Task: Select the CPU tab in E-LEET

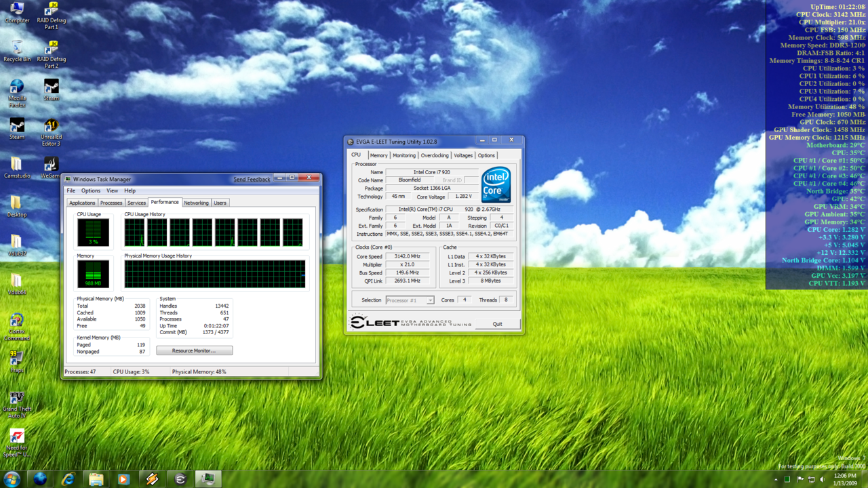Action: point(356,155)
